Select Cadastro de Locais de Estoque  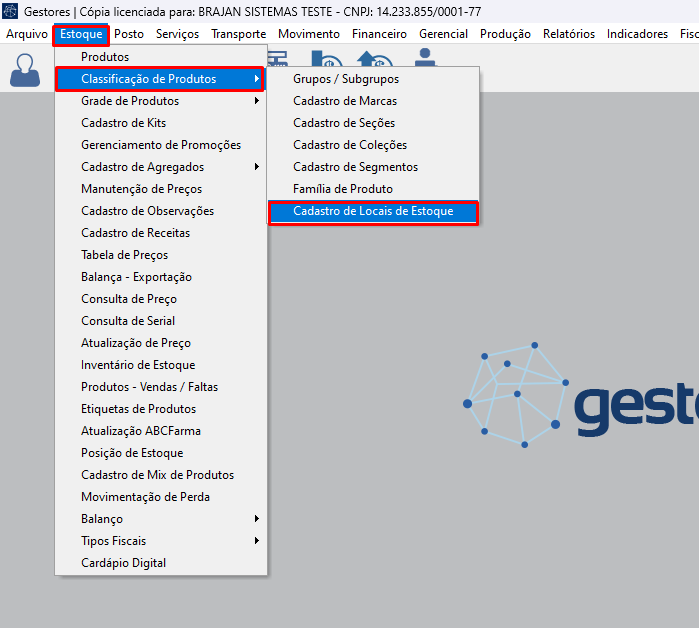click(x=373, y=211)
